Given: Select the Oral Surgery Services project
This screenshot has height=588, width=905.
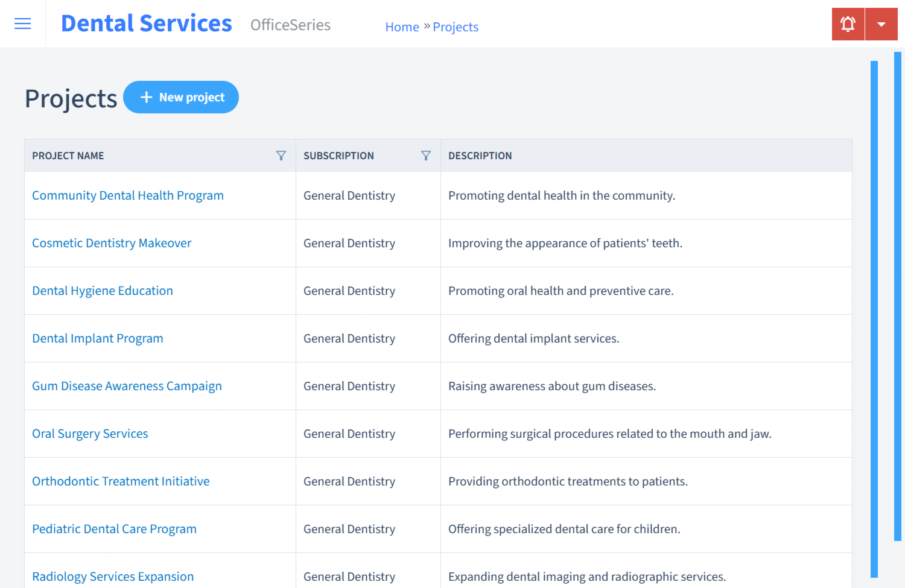Looking at the screenshot, I should [x=90, y=434].
